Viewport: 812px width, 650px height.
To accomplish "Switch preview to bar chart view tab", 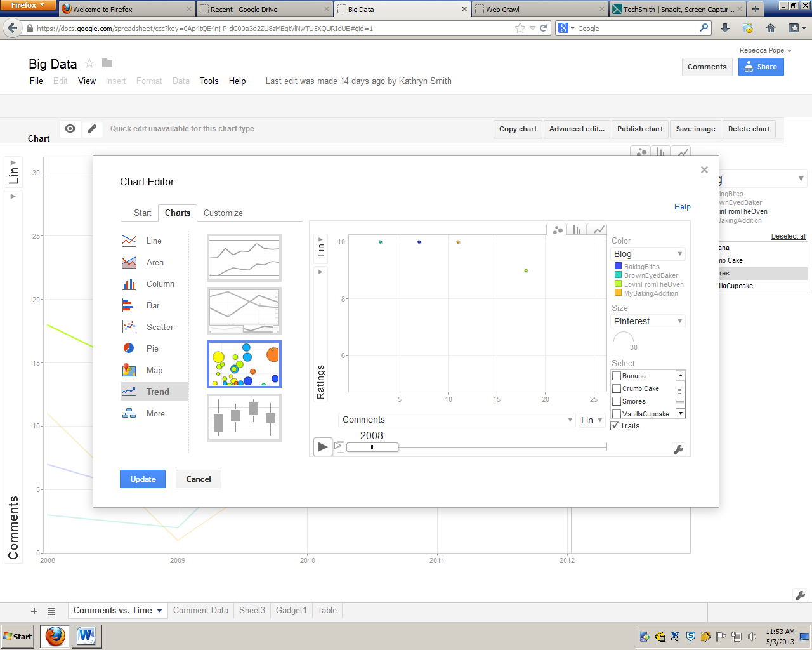I will pos(577,230).
